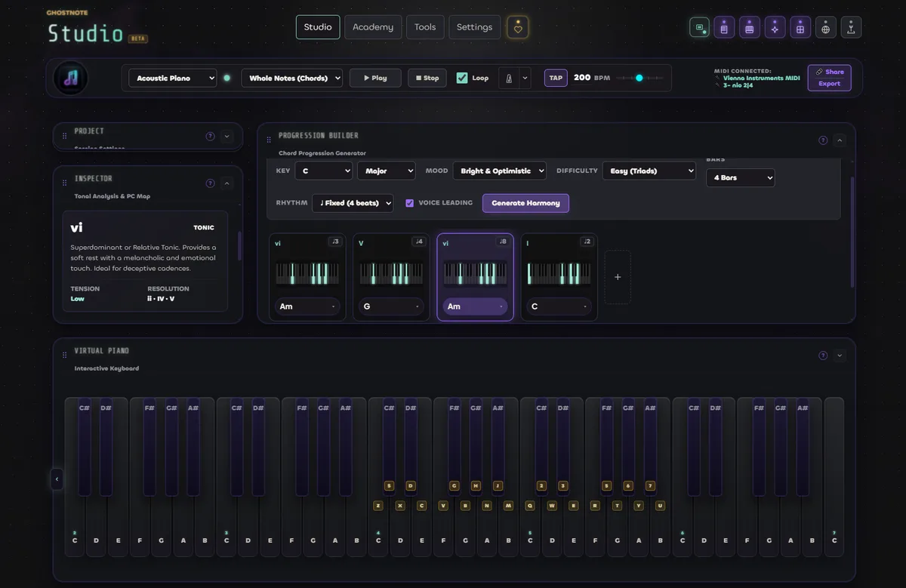
Task: Open the Tools tab
Action: [x=425, y=27]
